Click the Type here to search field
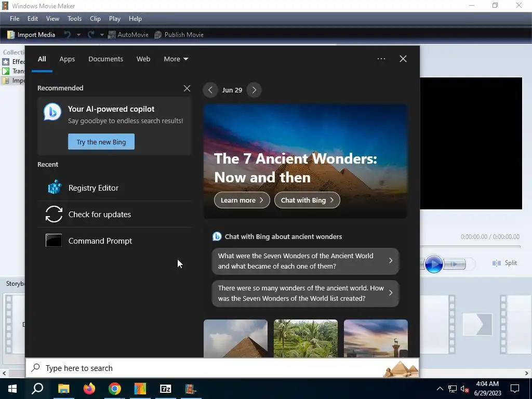532x399 pixels. click(222, 368)
